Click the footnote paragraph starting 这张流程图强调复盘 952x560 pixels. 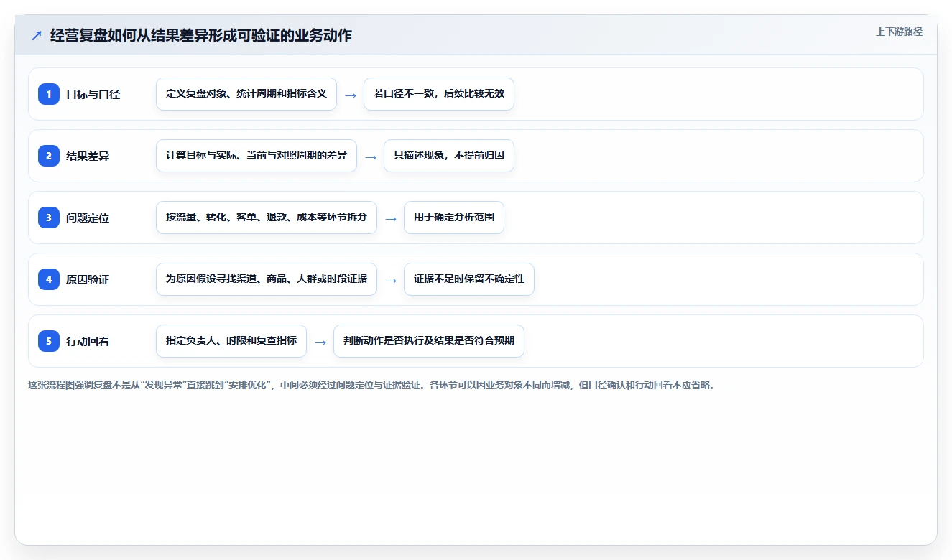(x=371, y=385)
